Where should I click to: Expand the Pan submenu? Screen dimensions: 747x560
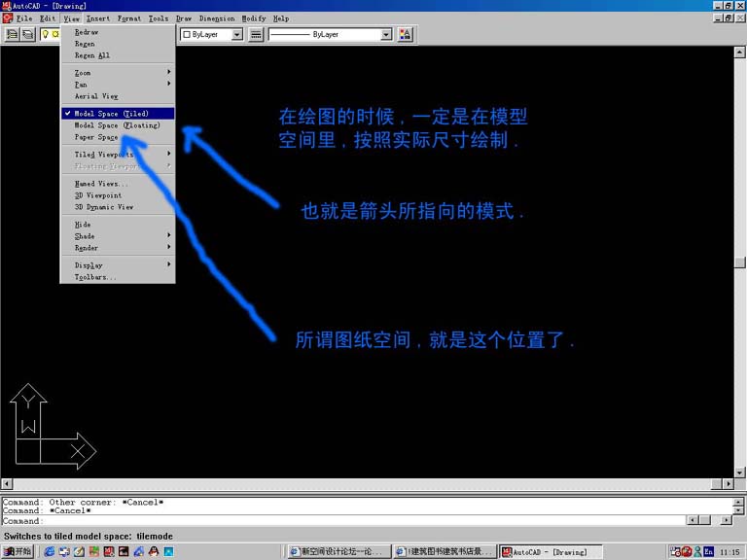tap(118, 85)
